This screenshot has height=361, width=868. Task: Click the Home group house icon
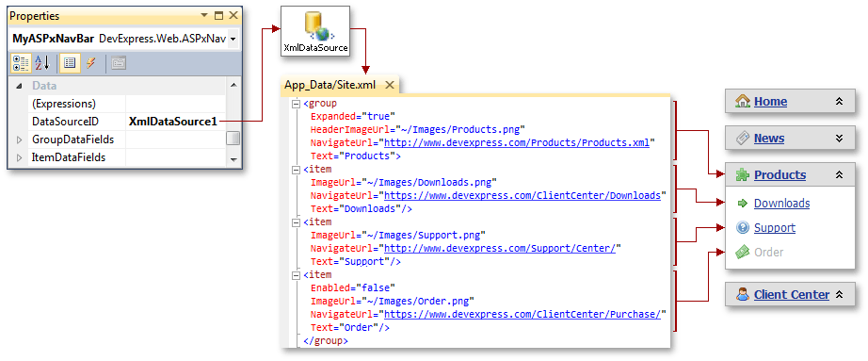click(743, 101)
